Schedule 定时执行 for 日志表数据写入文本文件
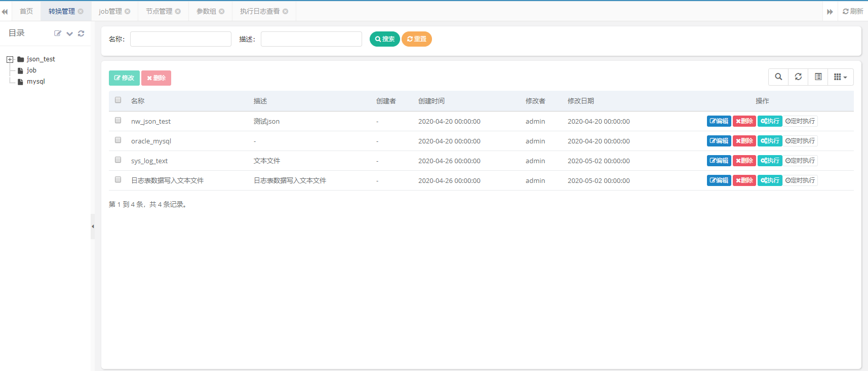Image resolution: width=868 pixels, height=371 pixels. (800, 180)
